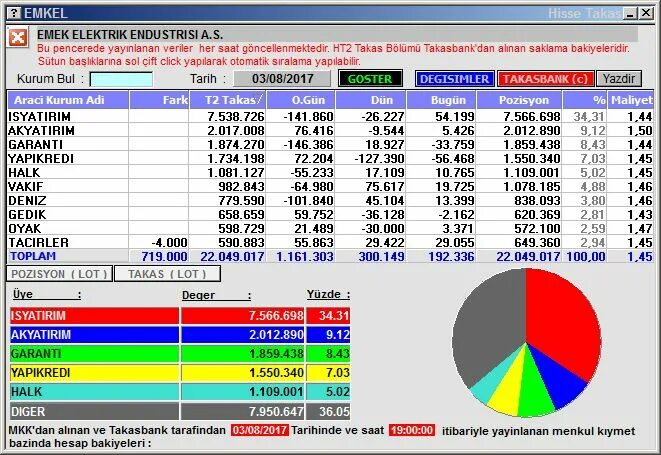Viewport: 661px width, 455px height.
Task: Select VAKIF row in the table
Action: [330, 186]
